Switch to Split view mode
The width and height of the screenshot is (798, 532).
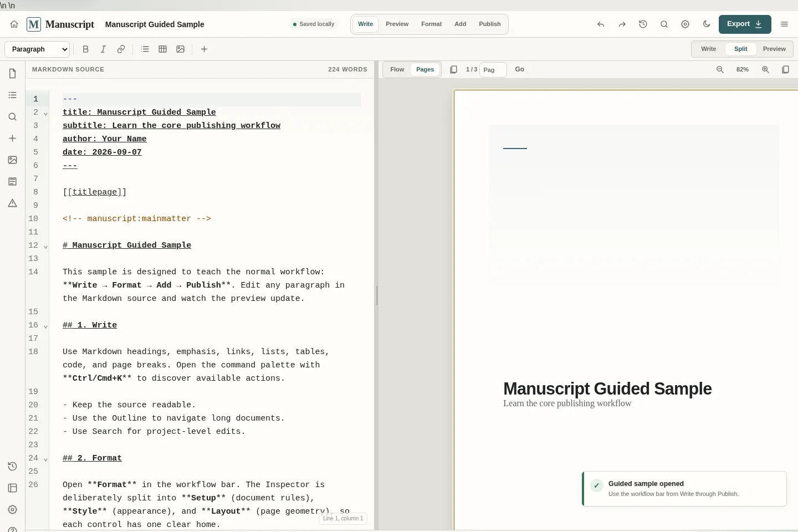(740, 49)
